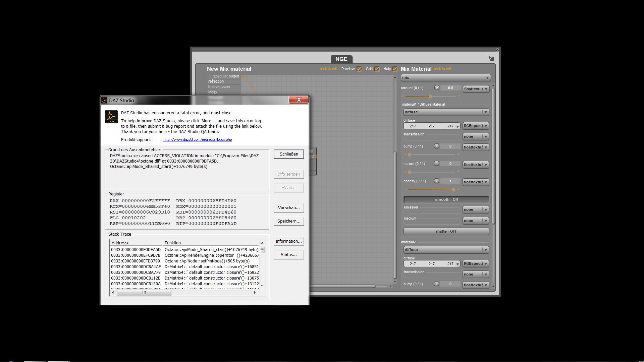Select the transmission pin in node list
644x362 pixels.
tap(219, 87)
